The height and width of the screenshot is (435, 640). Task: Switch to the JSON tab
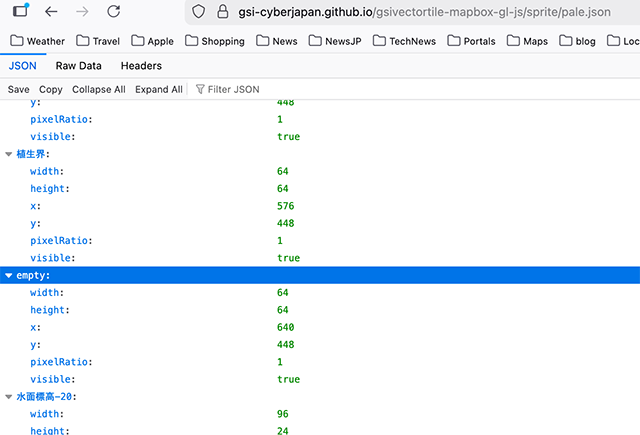coord(23,66)
